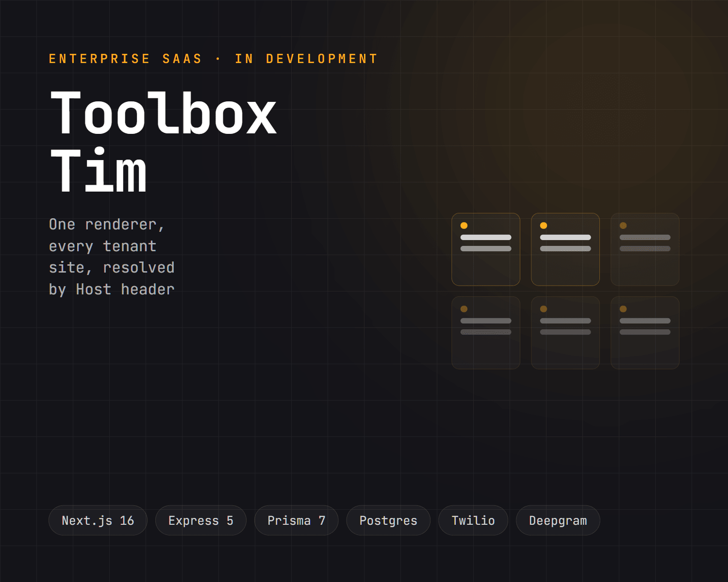
Task: Click the "One renderer, every tenant site" tagline
Action: coord(112,257)
